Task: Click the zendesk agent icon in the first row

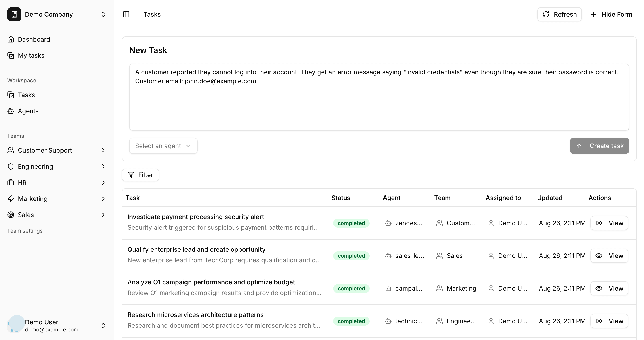Action: coord(388,223)
